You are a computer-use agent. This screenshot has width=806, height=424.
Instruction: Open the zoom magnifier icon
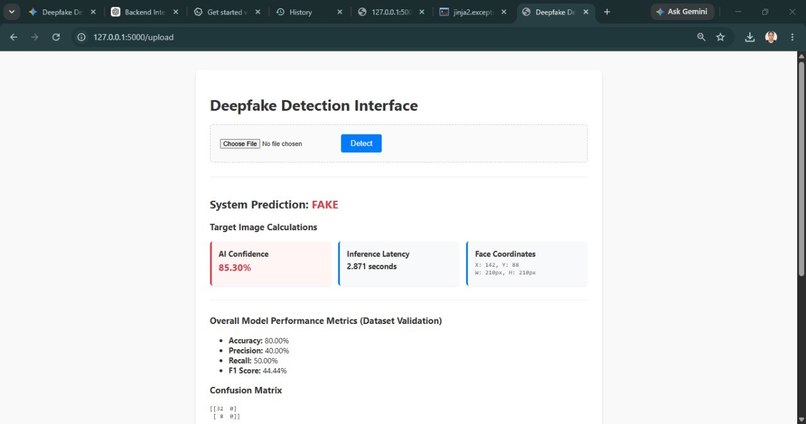point(701,37)
